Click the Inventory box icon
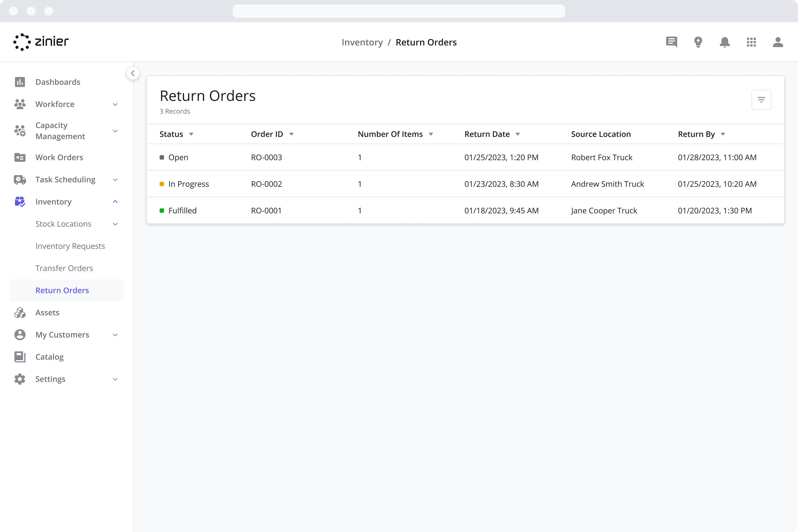Screen dimensions: 798x532 [20, 201]
